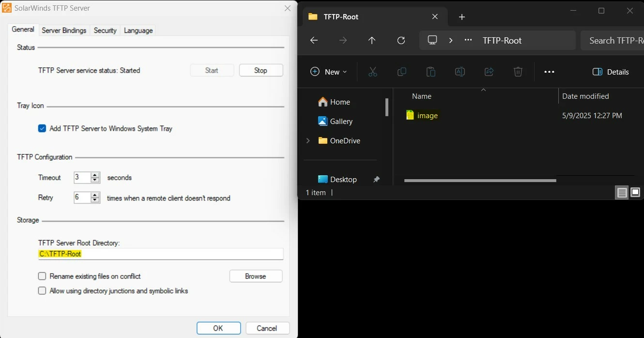The width and height of the screenshot is (644, 338).
Task: Click the Timeout value field
Action: pyautogui.click(x=82, y=177)
